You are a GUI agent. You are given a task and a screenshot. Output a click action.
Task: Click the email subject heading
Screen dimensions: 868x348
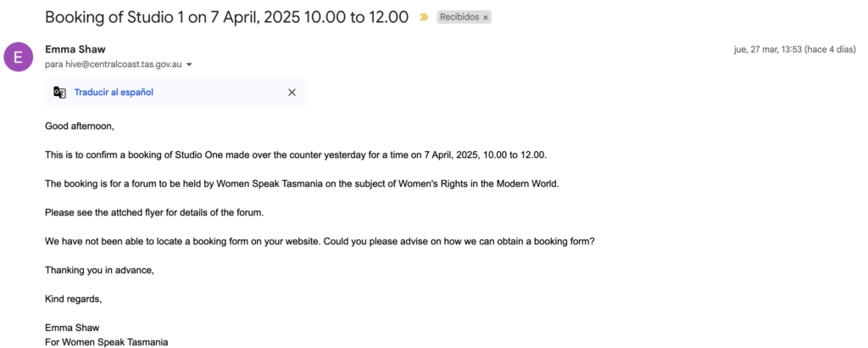click(x=226, y=17)
